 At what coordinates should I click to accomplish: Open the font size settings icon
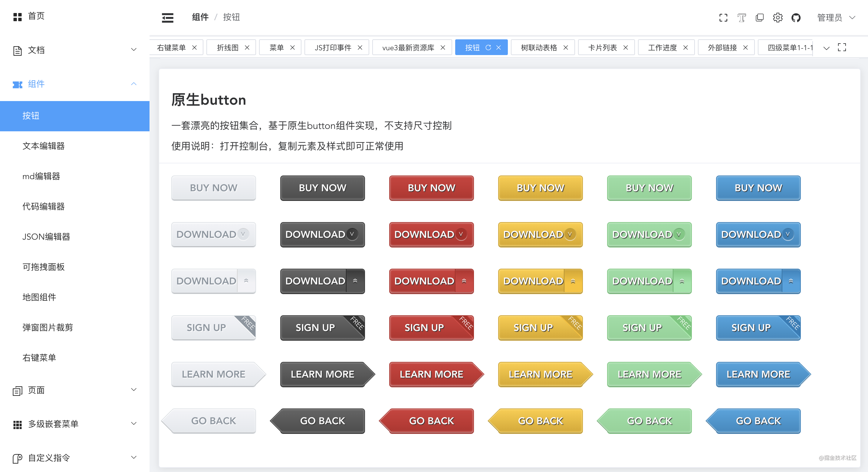point(741,18)
